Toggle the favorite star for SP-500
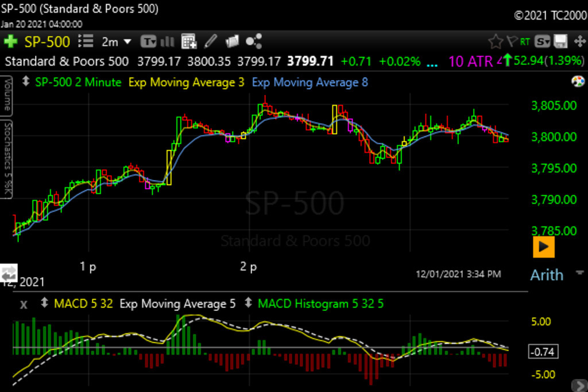The height and width of the screenshot is (392, 588). (495, 41)
